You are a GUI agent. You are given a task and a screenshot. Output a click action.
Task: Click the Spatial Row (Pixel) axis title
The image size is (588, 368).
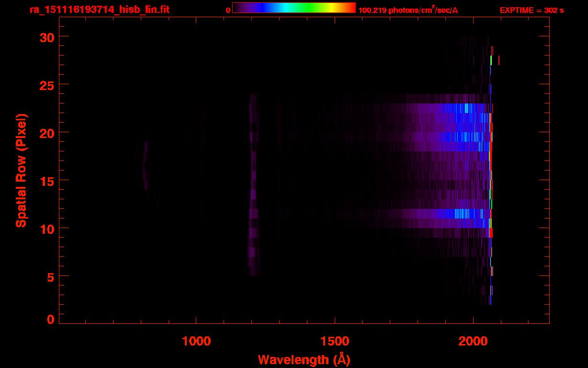tap(21, 170)
